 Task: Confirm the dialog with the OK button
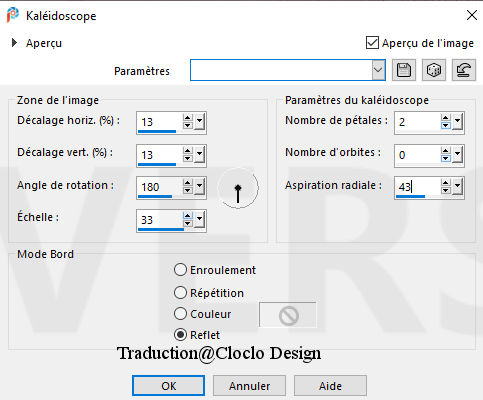(168, 386)
